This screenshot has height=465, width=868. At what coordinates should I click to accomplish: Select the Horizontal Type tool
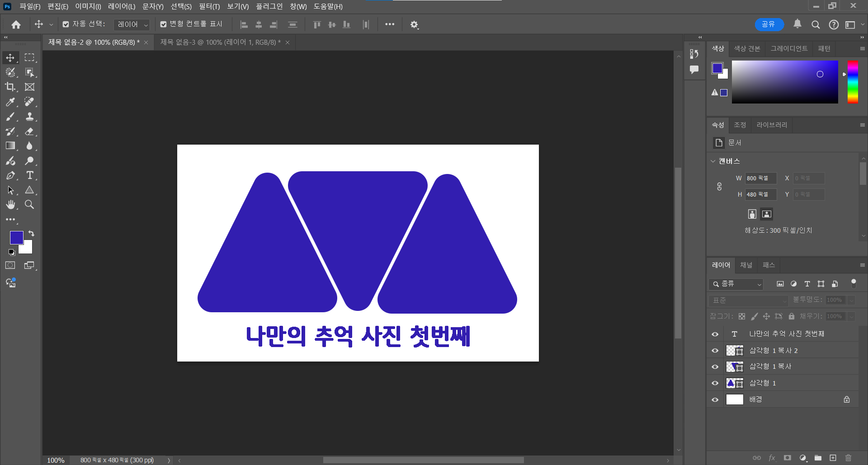pyautogui.click(x=29, y=175)
